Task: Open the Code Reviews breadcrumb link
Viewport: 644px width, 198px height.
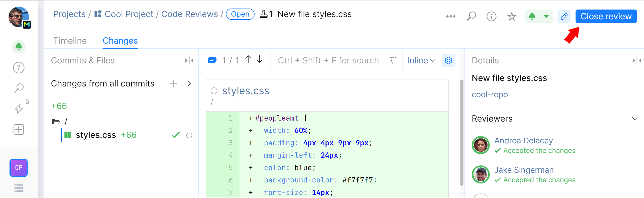Action: [x=190, y=14]
